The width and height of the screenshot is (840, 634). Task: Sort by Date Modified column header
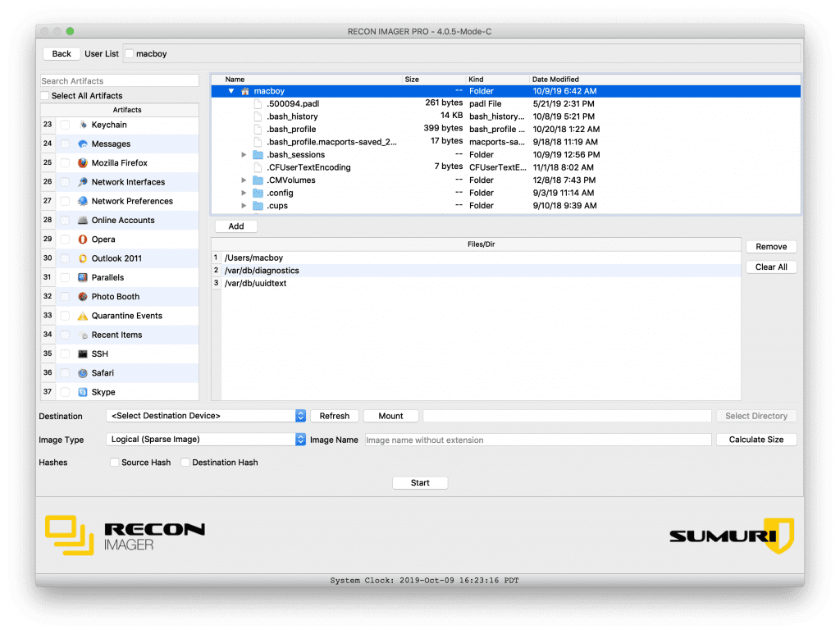pos(664,80)
